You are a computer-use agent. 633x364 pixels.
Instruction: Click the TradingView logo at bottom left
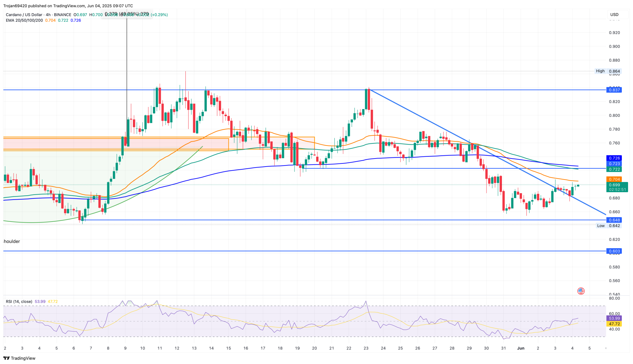(19, 358)
